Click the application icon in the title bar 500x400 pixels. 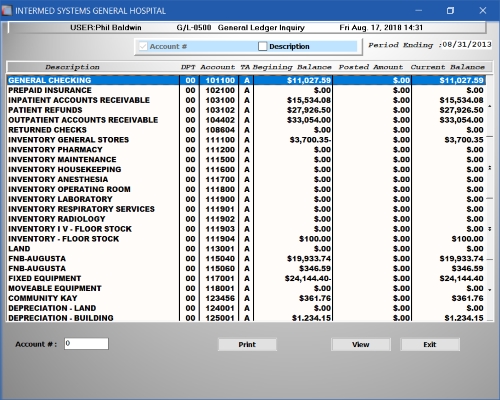coord(7,11)
